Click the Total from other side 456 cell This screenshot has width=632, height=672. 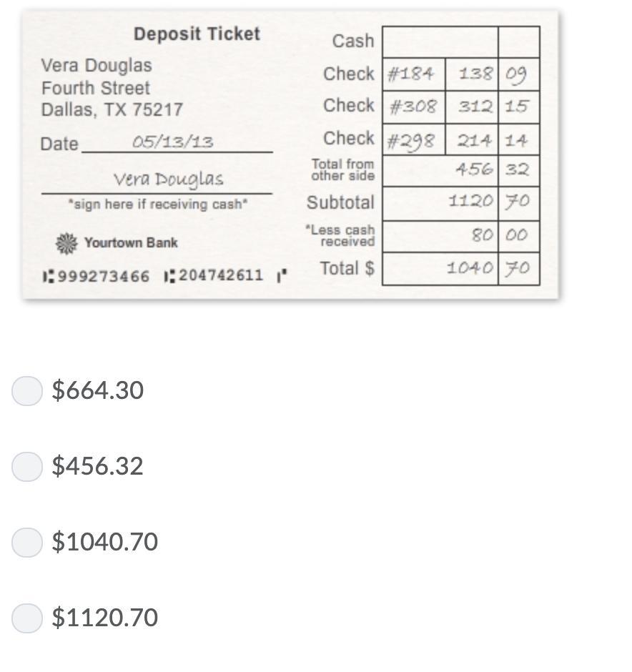[440, 171]
